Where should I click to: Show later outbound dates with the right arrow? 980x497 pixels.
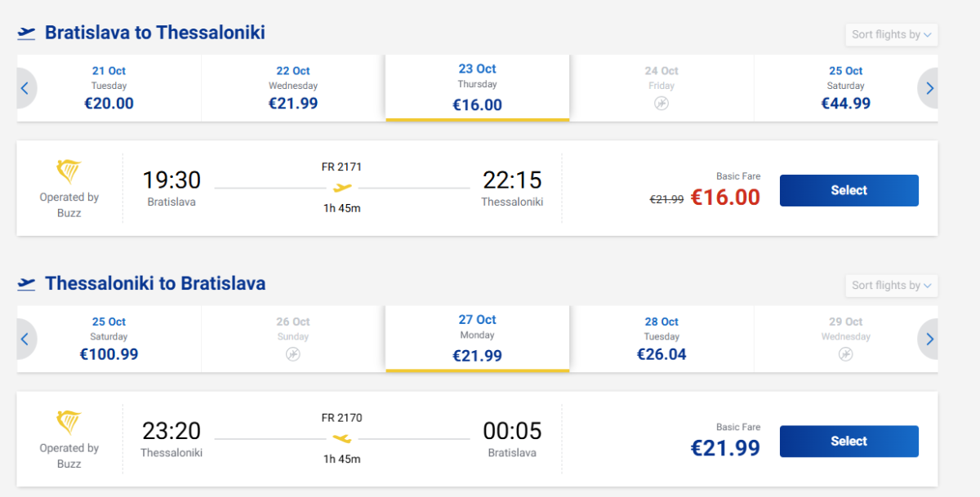pos(929,88)
